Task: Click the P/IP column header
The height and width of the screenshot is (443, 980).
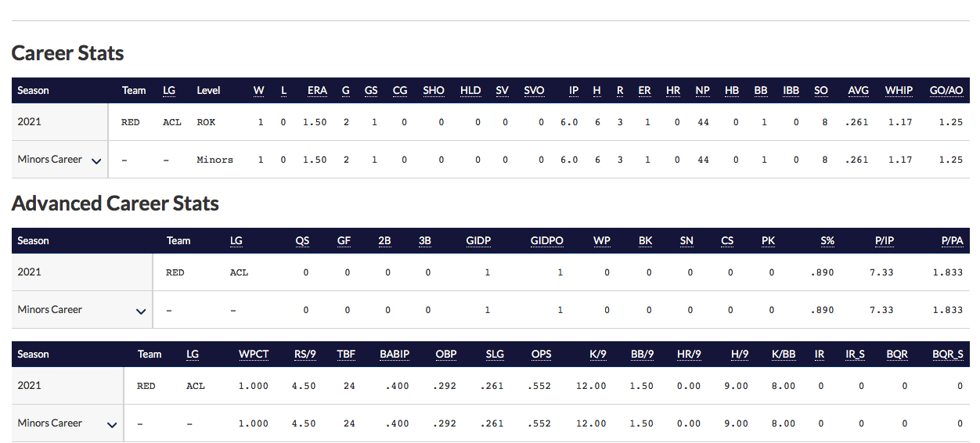Action: point(885,241)
